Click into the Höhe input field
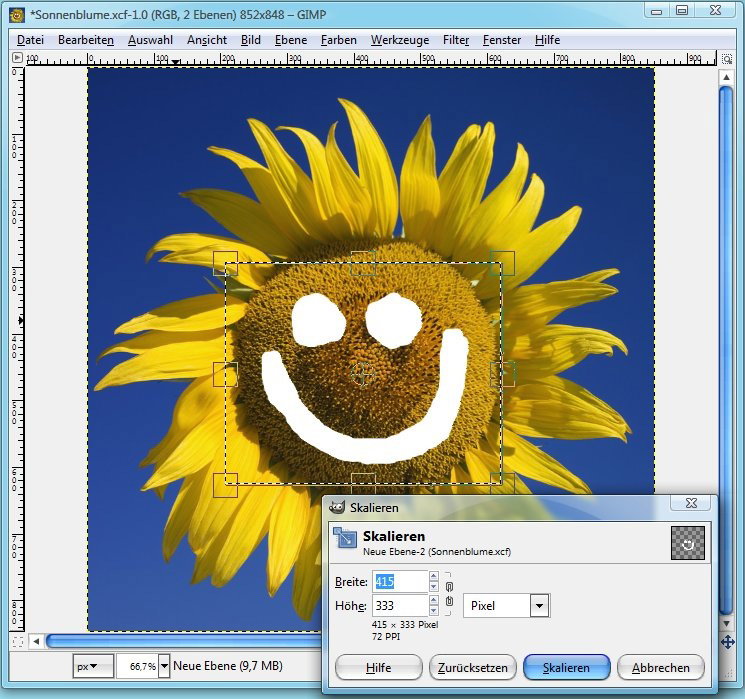The width and height of the screenshot is (745, 699). (399, 605)
